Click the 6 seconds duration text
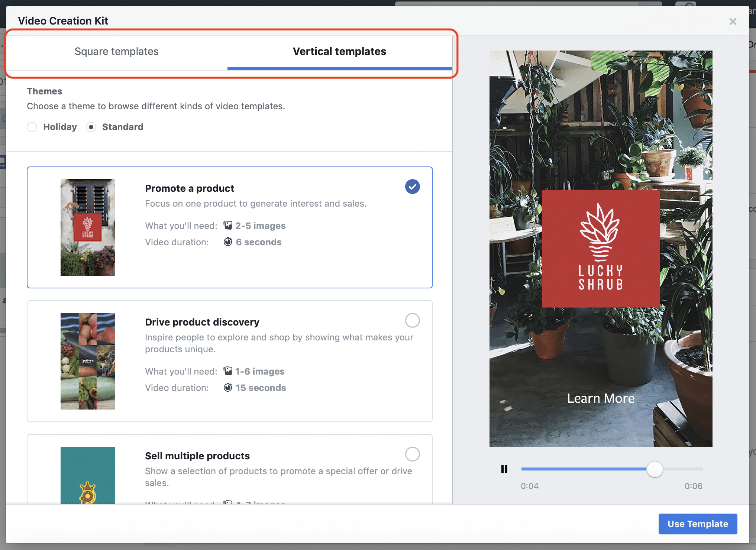This screenshot has width=756, height=550. click(259, 242)
